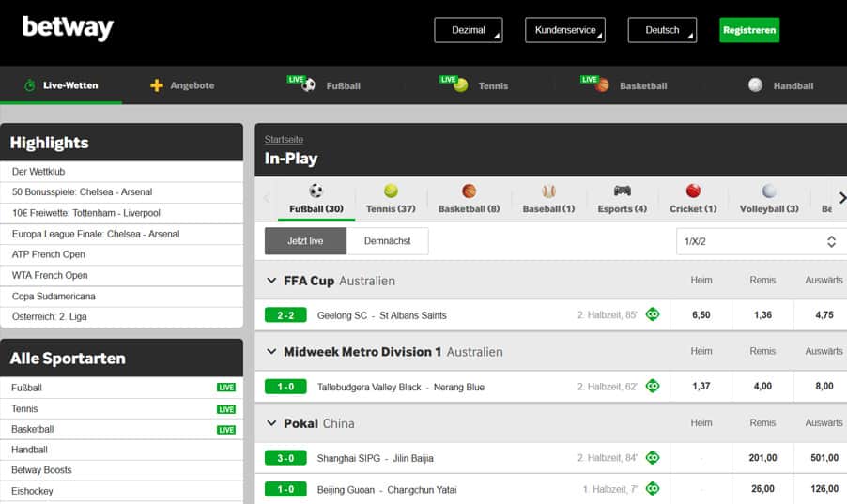Go to Basketball in top navigation
The height and width of the screenshot is (504, 847).
624,85
